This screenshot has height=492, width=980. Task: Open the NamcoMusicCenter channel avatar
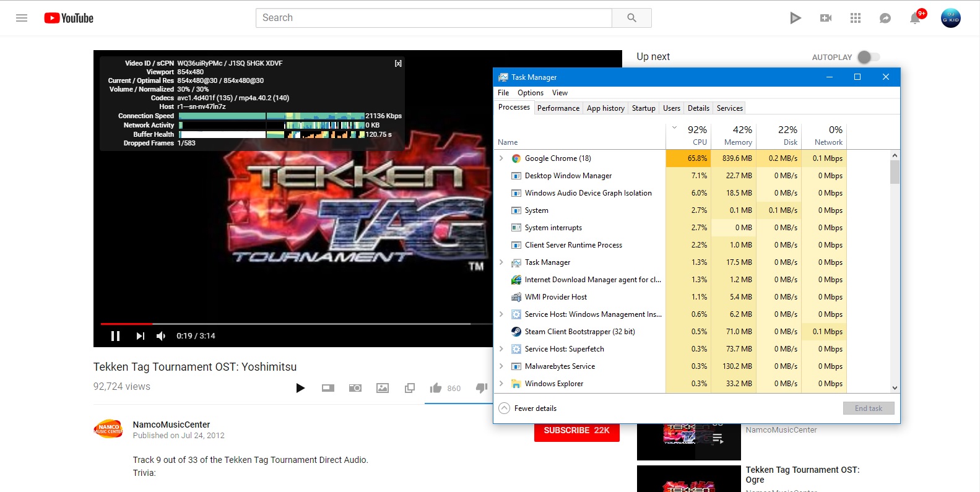pos(108,429)
